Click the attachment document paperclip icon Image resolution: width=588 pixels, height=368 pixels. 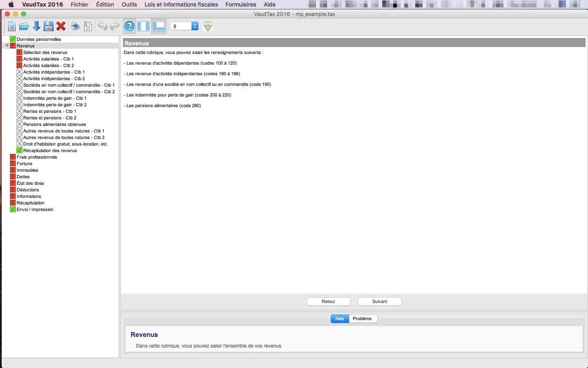pyautogui.click(x=88, y=27)
